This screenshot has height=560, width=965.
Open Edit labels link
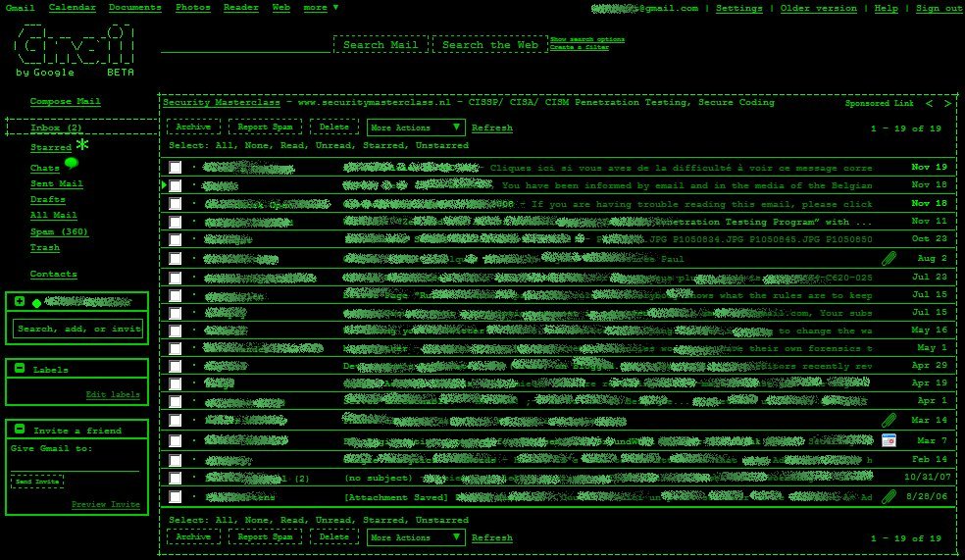[x=113, y=394]
